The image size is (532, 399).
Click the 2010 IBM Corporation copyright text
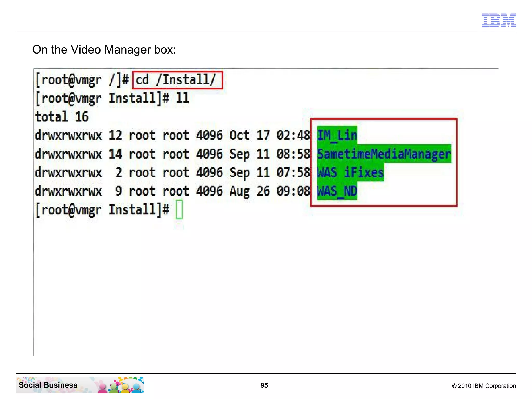click(484, 386)
